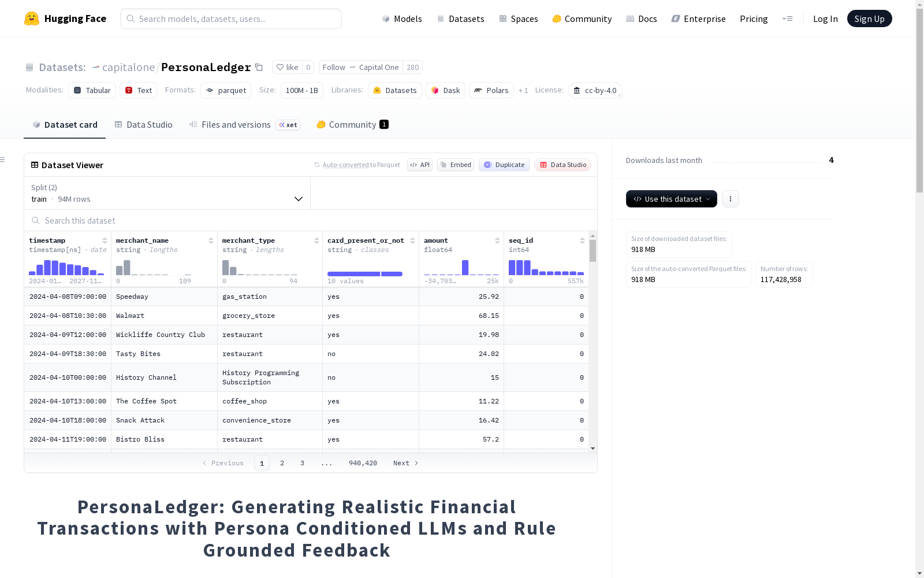The height and width of the screenshot is (578, 924).
Task: Open the capitalone organization link
Action: [x=128, y=67]
